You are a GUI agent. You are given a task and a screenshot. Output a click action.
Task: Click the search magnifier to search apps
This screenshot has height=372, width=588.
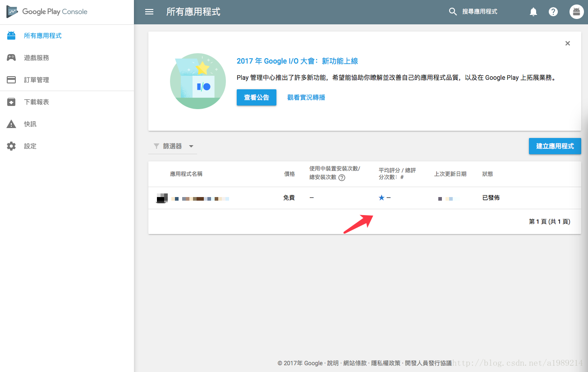[453, 12]
